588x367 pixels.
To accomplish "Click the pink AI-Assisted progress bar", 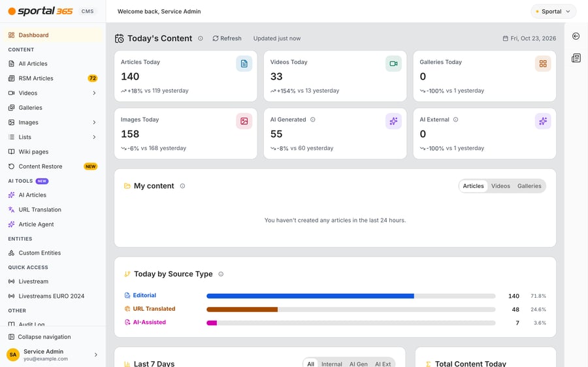I will pos(212,323).
